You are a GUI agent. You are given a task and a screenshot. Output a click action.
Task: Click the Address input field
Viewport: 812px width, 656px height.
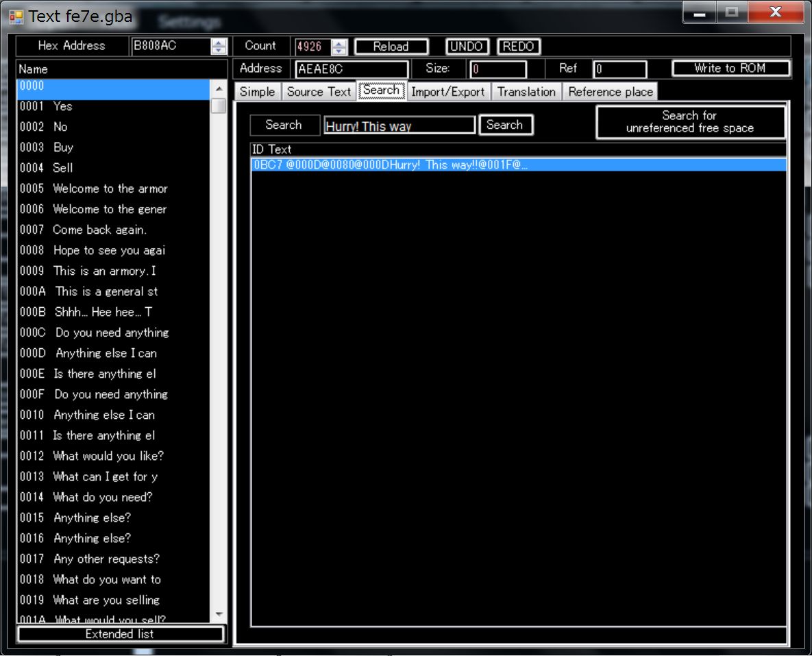(352, 69)
